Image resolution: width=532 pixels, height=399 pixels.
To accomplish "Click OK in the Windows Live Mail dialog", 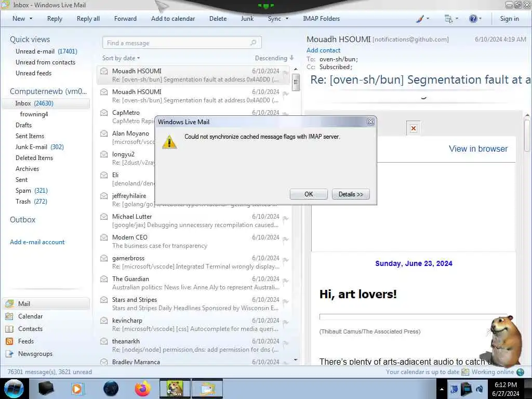I will click(309, 194).
